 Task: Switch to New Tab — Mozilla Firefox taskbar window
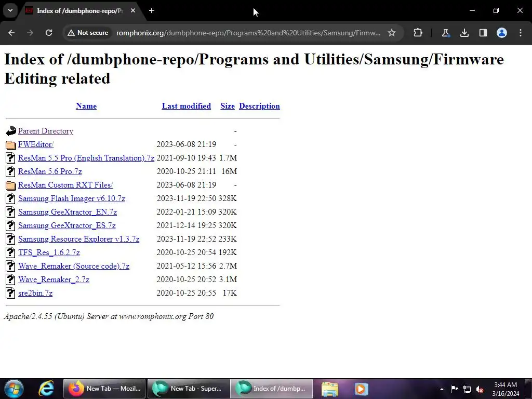pyautogui.click(x=104, y=389)
